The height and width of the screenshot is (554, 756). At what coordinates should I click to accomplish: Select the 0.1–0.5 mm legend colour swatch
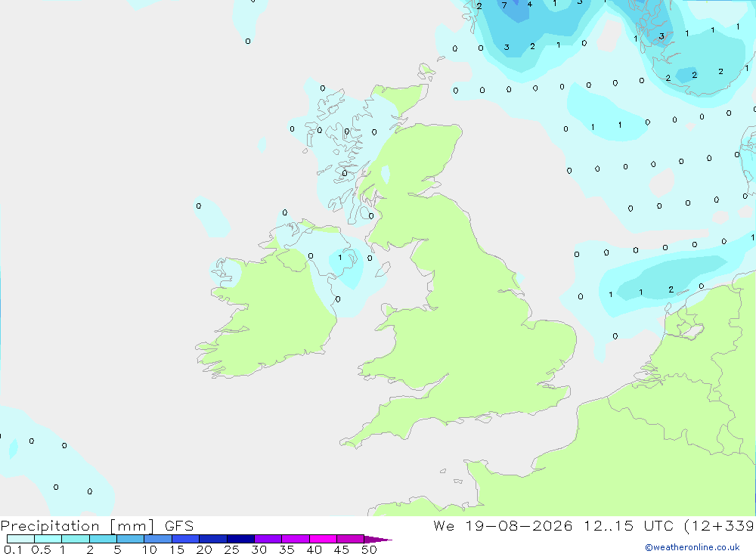[x=20, y=539]
